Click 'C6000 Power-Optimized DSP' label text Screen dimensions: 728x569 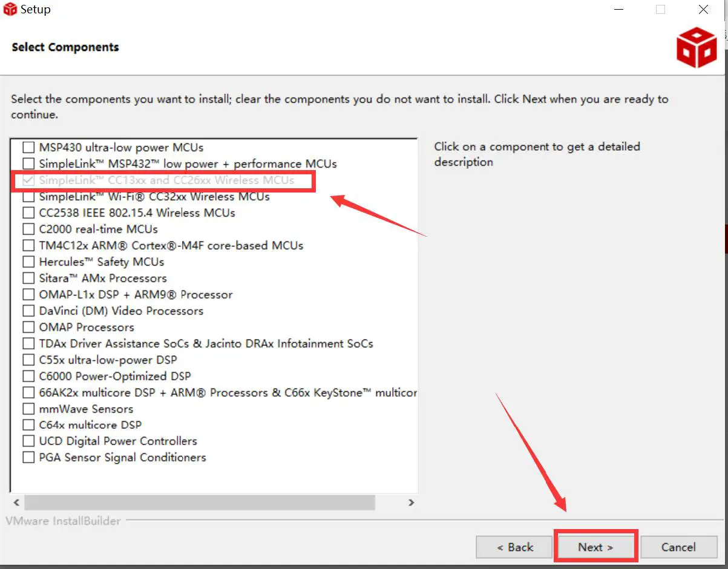[115, 376]
